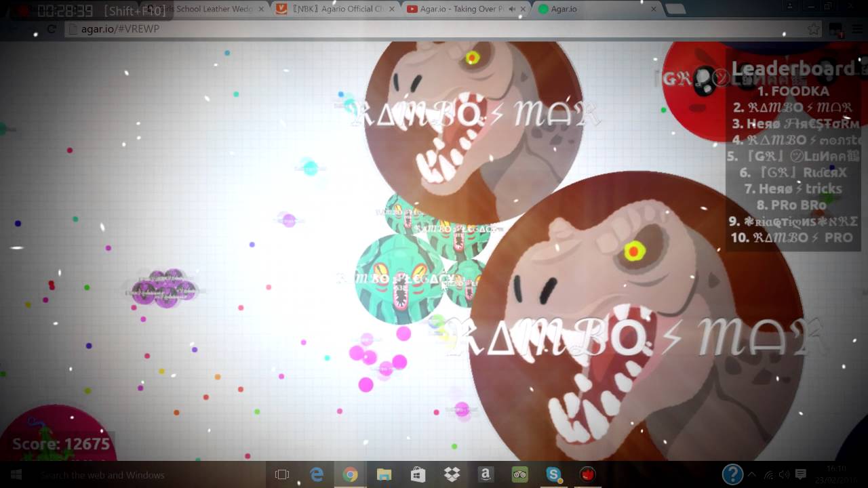Open the TripAdvisor taskbar app

point(520,474)
